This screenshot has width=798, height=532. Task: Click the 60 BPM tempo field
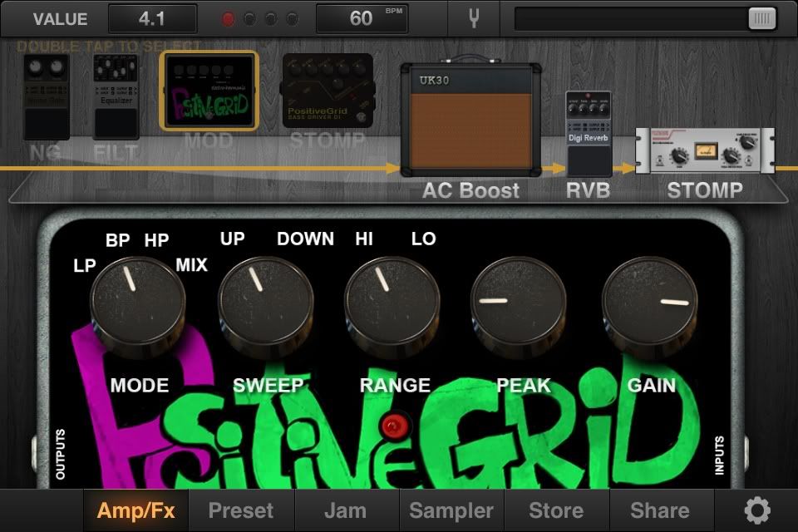point(362,19)
